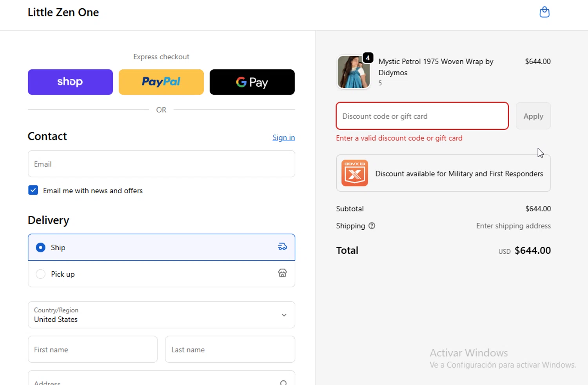Image resolution: width=588 pixels, height=385 pixels.
Task: Click the Little Zen One store title
Action: click(x=63, y=12)
